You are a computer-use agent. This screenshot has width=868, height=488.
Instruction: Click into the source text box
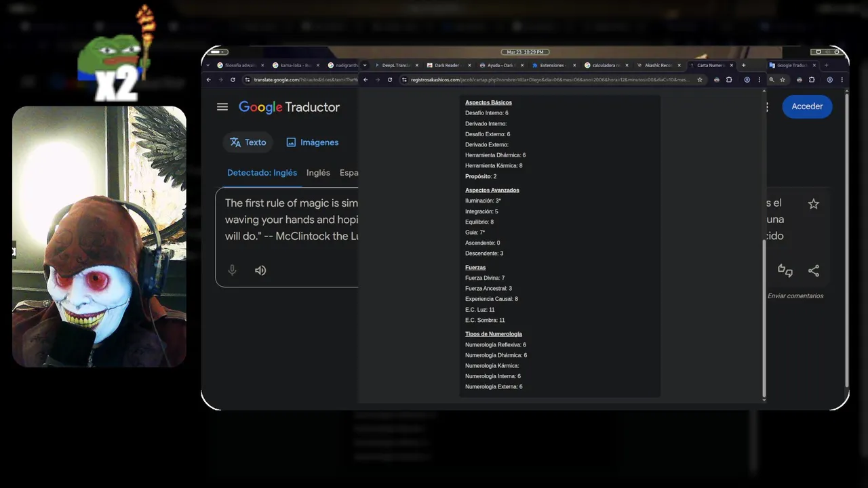[x=288, y=237]
